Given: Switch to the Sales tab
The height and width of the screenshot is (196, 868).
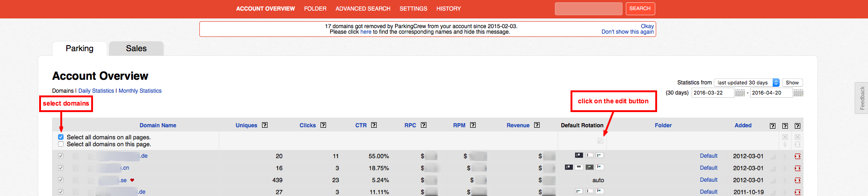Looking at the screenshot, I should (x=136, y=48).
